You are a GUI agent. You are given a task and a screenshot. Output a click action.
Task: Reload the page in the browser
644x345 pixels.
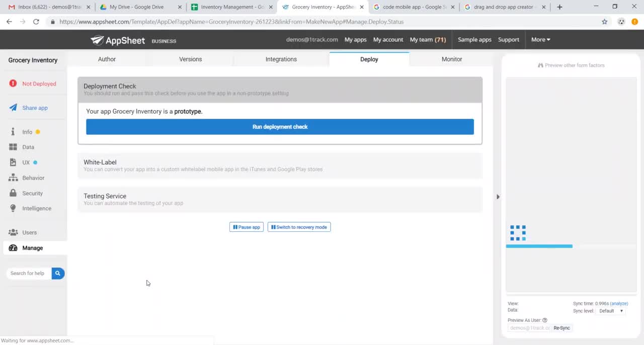coord(36,22)
